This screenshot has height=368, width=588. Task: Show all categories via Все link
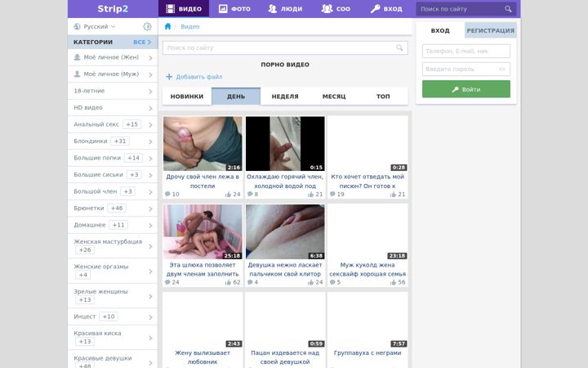(142, 42)
